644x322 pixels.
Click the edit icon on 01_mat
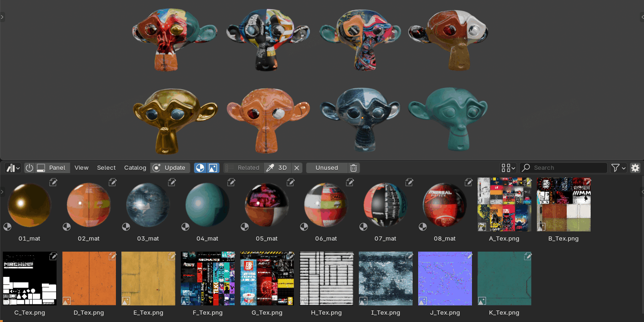53,182
